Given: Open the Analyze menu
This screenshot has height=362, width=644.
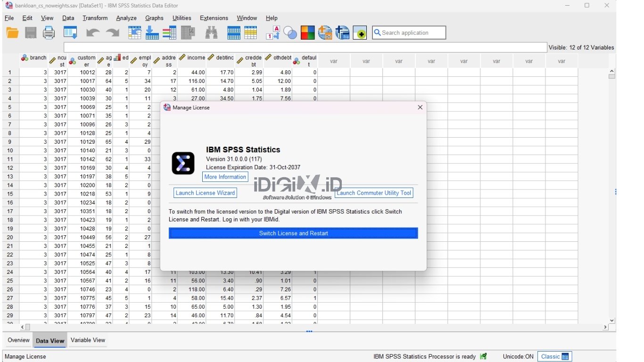Looking at the screenshot, I should pyautogui.click(x=126, y=18).
